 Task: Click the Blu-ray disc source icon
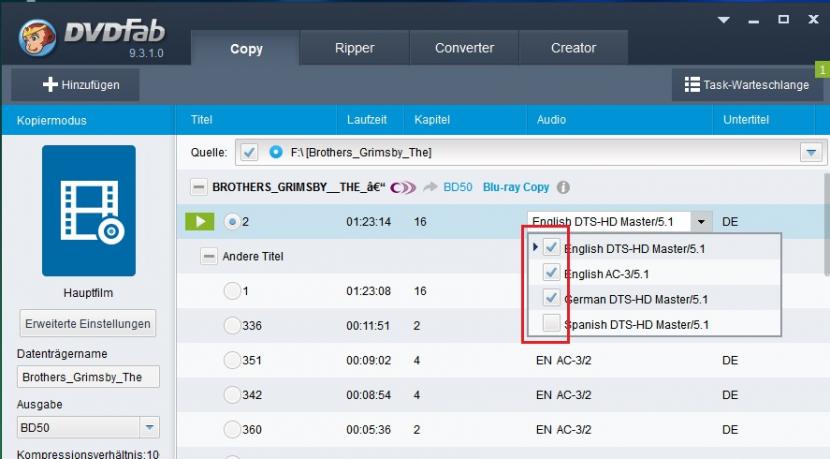(x=276, y=152)
